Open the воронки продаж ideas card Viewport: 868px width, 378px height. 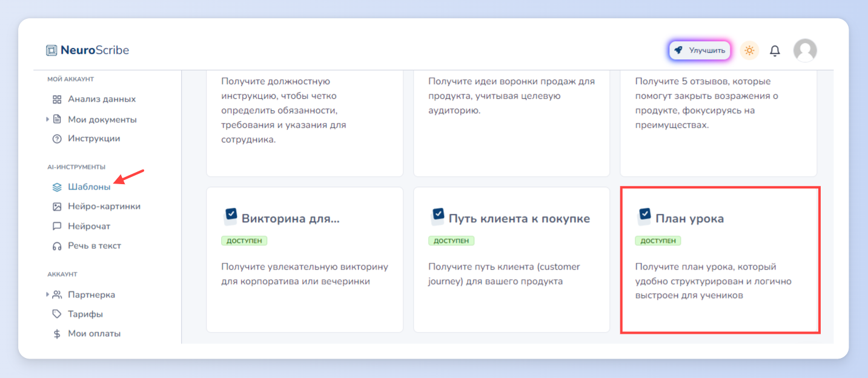click(x=512, y=123)
